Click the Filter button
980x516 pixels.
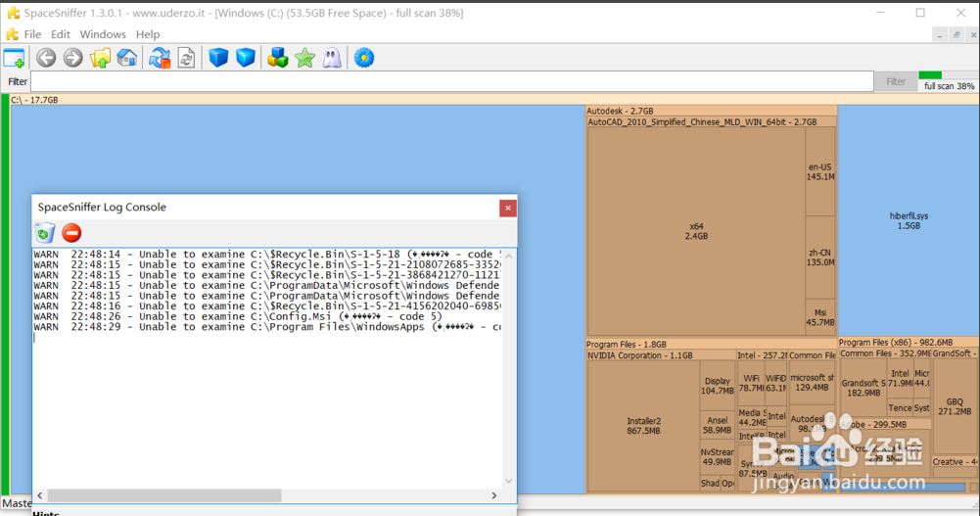(895, 81)
